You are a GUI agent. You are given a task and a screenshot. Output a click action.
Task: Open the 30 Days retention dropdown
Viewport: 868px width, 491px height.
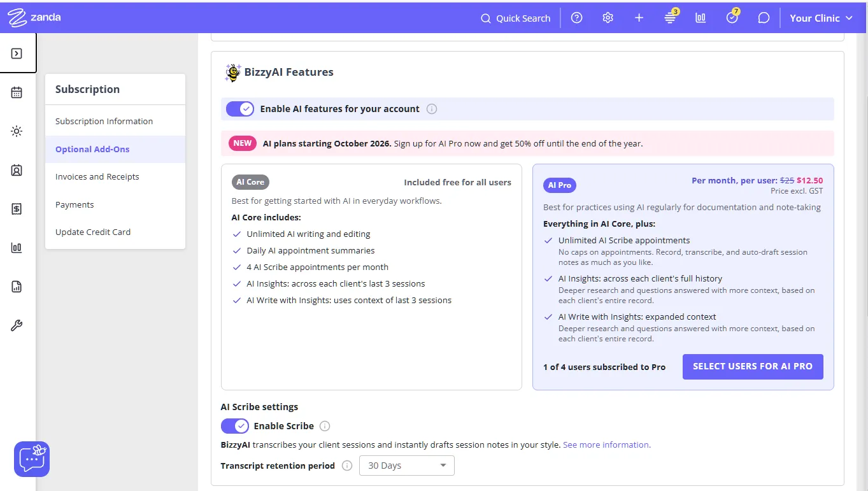407,466
